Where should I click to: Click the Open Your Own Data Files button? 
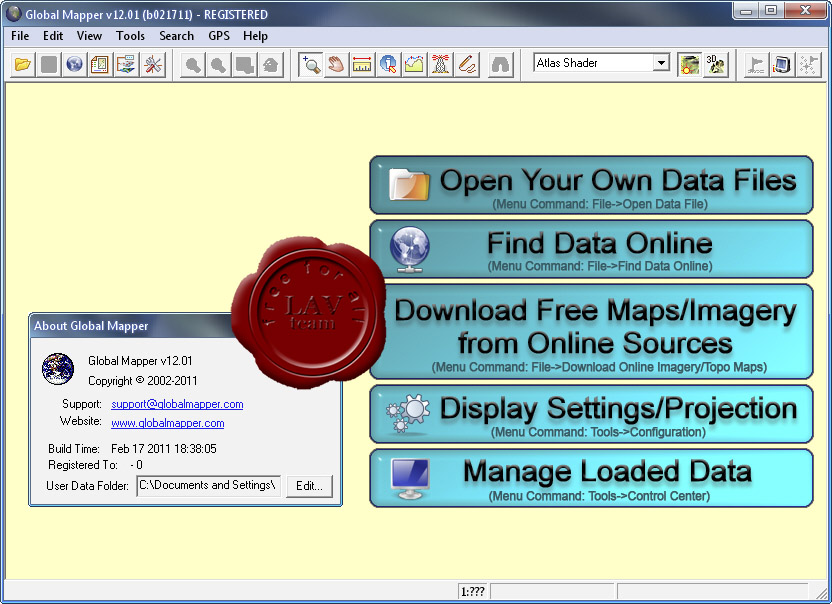pos(591,185)
